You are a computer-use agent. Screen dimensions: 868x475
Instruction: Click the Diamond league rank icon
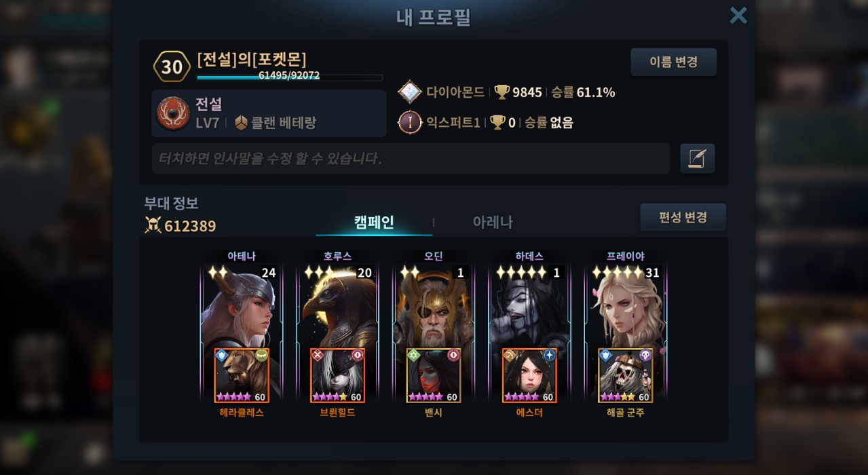click(409, 92)
